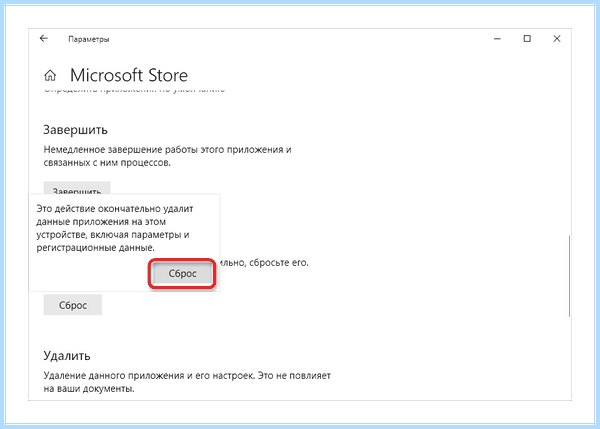Click the Завершить section heading
This screenshot has width=600, height=429.
click(75, 130)
